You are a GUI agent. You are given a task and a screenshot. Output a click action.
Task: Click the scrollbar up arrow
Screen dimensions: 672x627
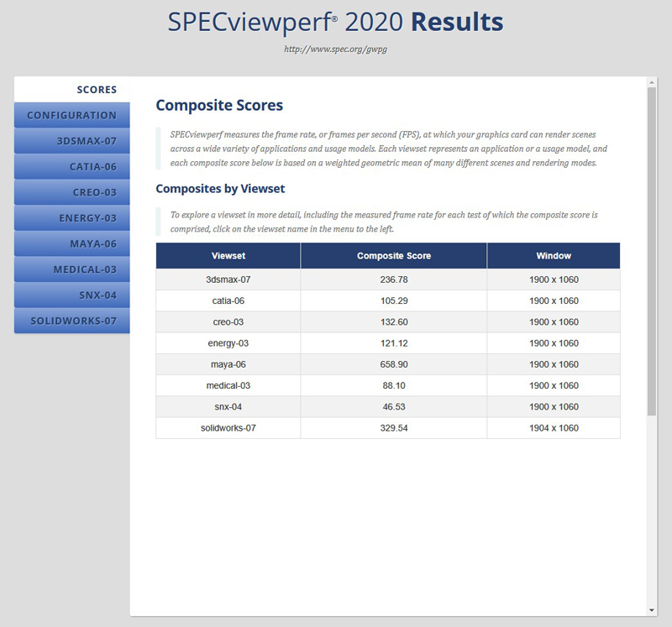pyautogui.click(x=652, y=81)
